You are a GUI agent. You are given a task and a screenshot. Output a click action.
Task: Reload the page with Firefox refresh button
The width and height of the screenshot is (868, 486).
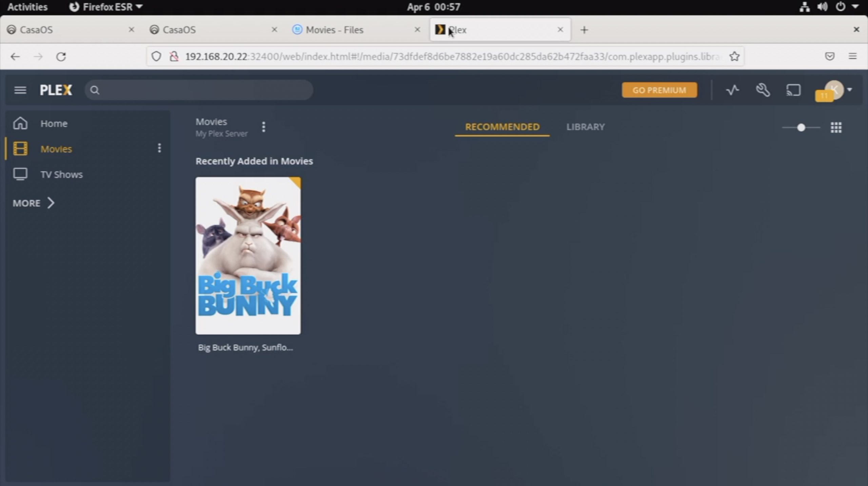(61, 56)
